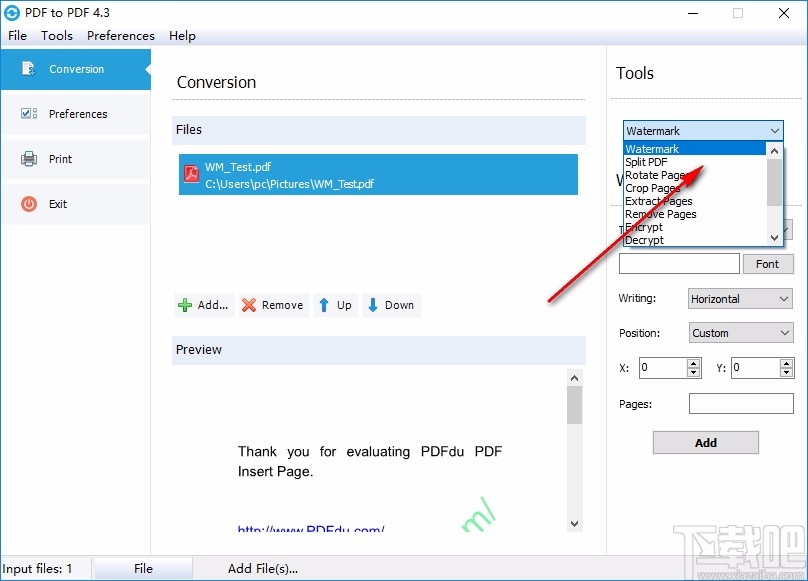Decrease the X value with down stepper
808x581 pixels.
point(694,373)
